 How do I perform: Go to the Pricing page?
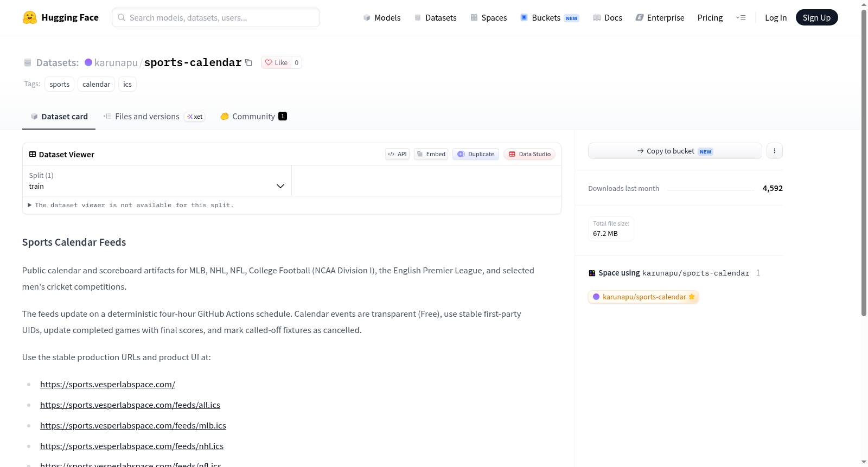pyautogui.click(x=710, y=17)
